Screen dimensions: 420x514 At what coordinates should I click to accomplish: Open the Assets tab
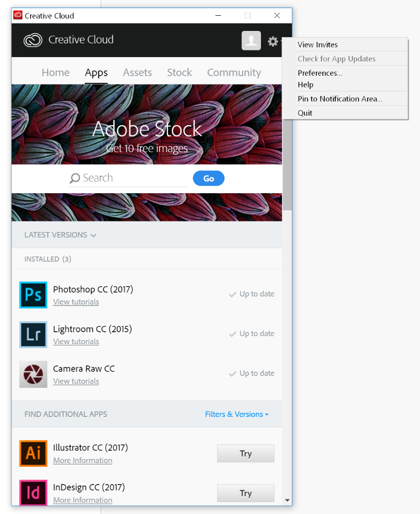tap(137, 72)
